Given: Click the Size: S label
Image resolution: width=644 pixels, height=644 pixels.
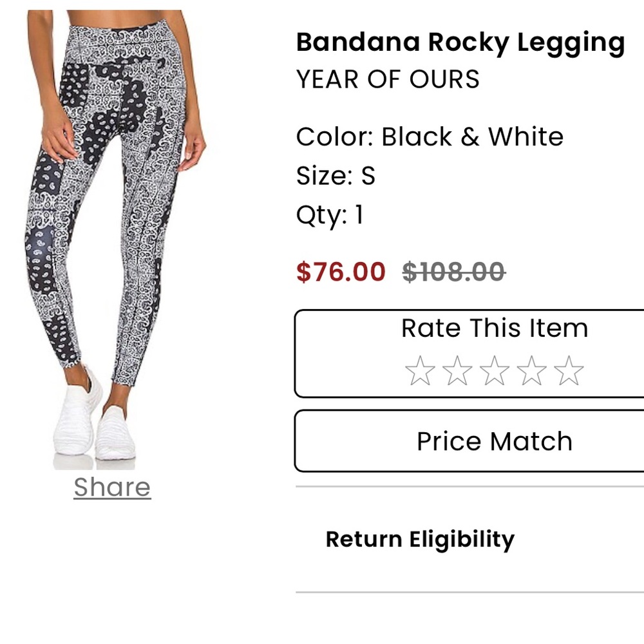Looking at the screenshot, I should click(x=335, y=175).
